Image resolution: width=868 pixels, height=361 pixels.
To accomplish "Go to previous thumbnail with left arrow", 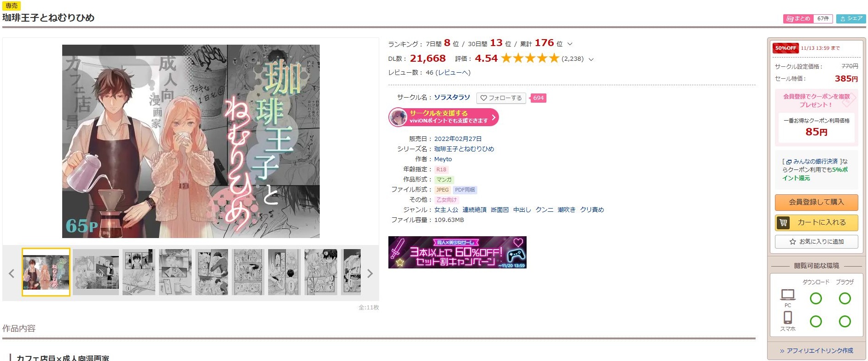I will (12, 274).
